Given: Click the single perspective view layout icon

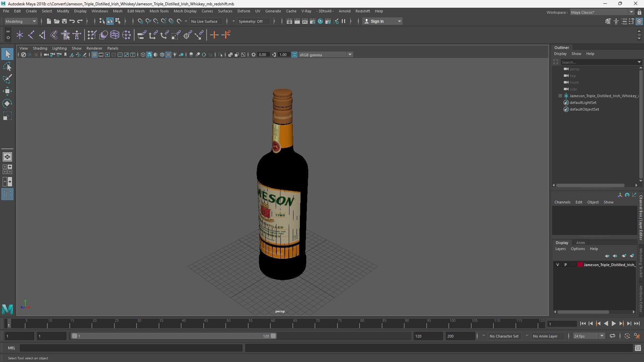Looking at the screenshot, I should tap(7, 157).
